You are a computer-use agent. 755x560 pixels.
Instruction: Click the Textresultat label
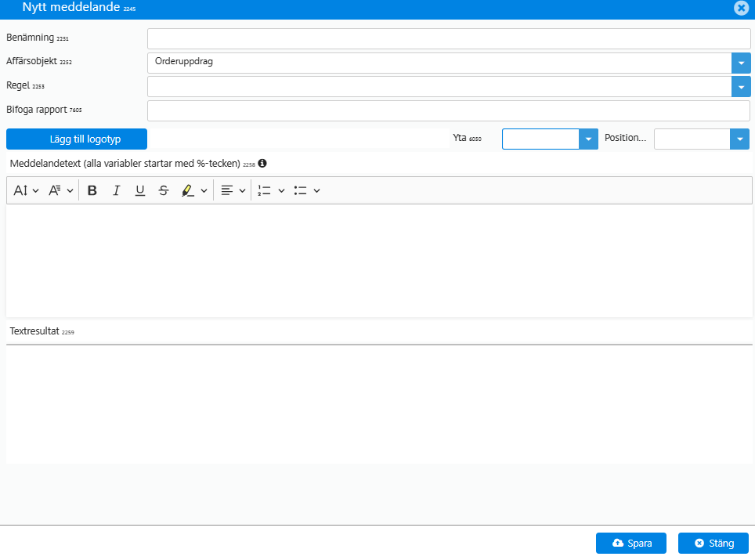pyautogui.click(x=34, y=331)
